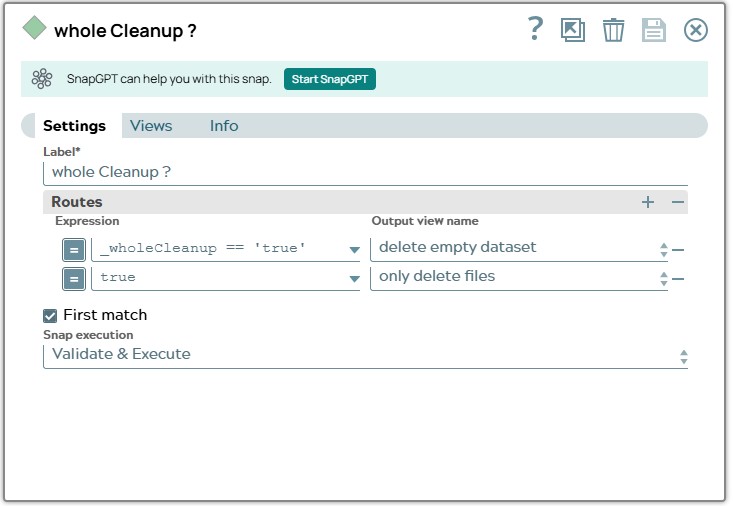
Task: Switch to the Settings tab
Action: 74,125
